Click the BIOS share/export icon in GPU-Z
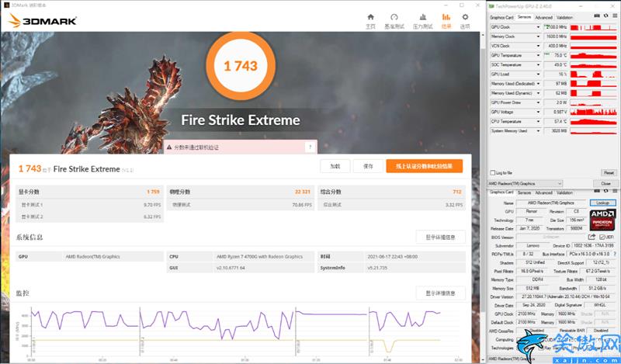 592,237
